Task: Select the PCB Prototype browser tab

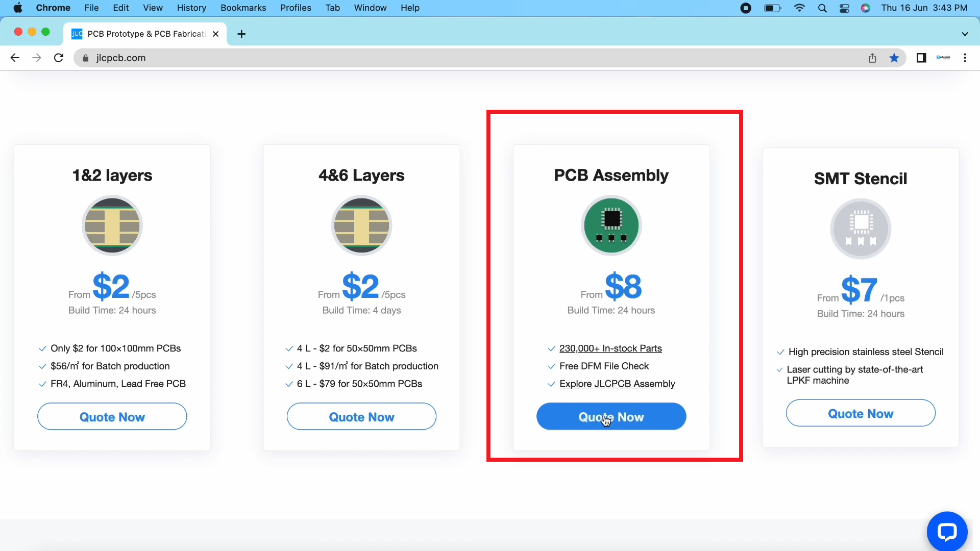Action: click(x=145, y=34)
